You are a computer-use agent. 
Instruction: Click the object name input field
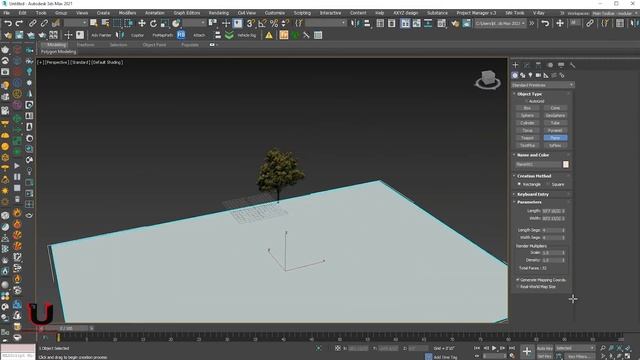tap(538, 164)
